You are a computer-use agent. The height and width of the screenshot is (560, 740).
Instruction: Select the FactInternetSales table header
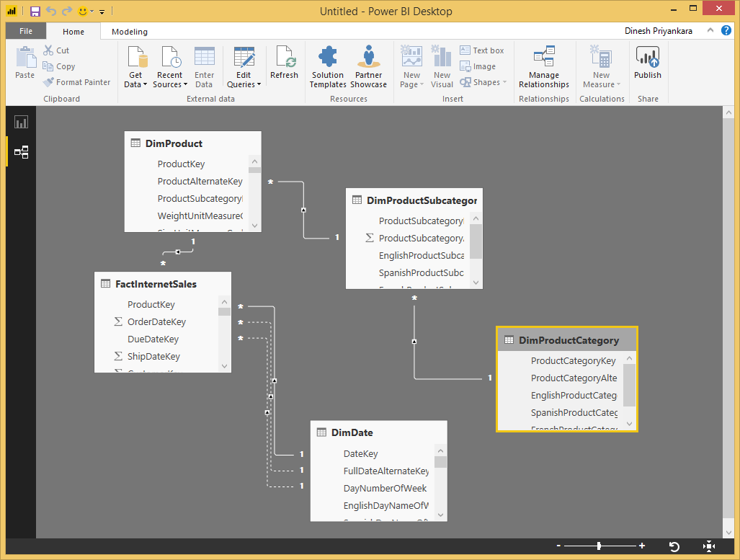pyautogui.click(x=163, y=284)
